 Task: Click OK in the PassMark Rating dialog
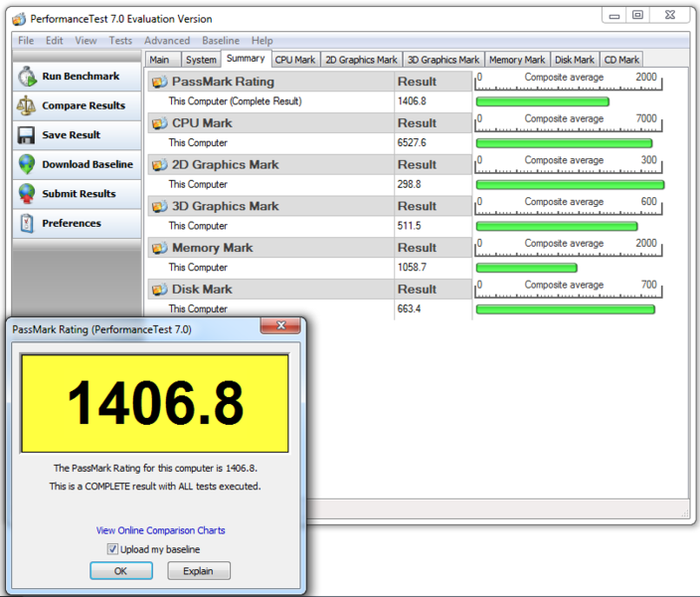121,571
